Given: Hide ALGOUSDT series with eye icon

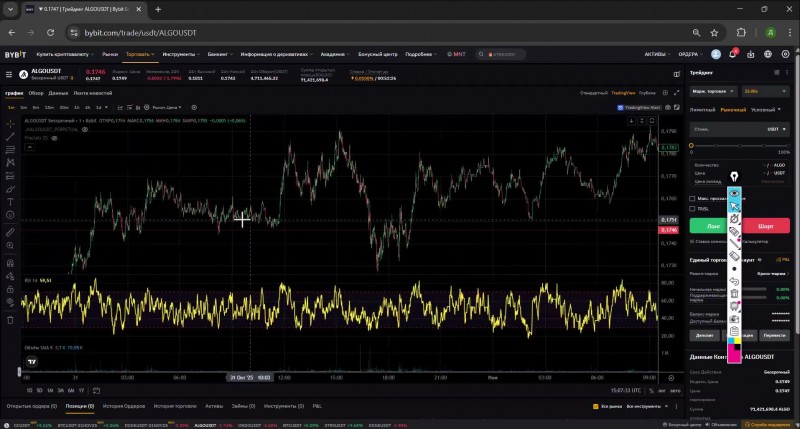Looking at the screenshot, I should pyautogui.click(x=84, y=130).
